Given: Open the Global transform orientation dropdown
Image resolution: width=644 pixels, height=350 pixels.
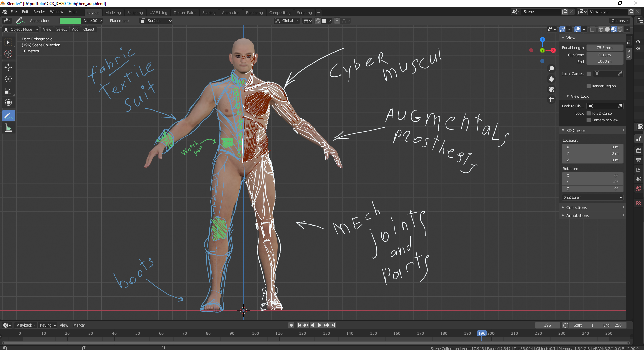Looking at the screenshot, I should 287,21.
